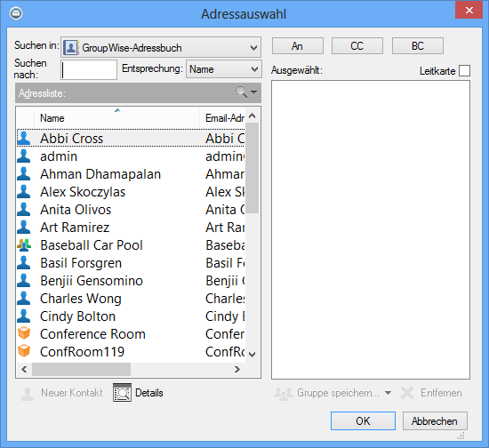Viewport: 489px width, 448px height.
Task: Click the scroll down arrow of address list
Action: [253, 354]
